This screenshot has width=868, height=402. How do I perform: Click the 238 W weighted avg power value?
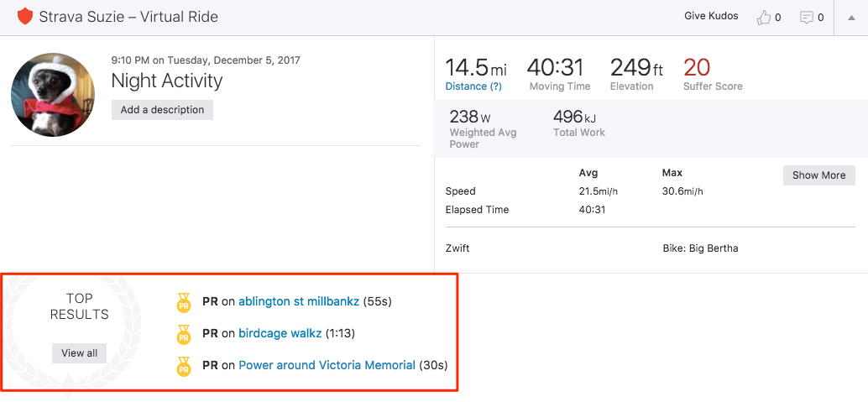point(470,117)
